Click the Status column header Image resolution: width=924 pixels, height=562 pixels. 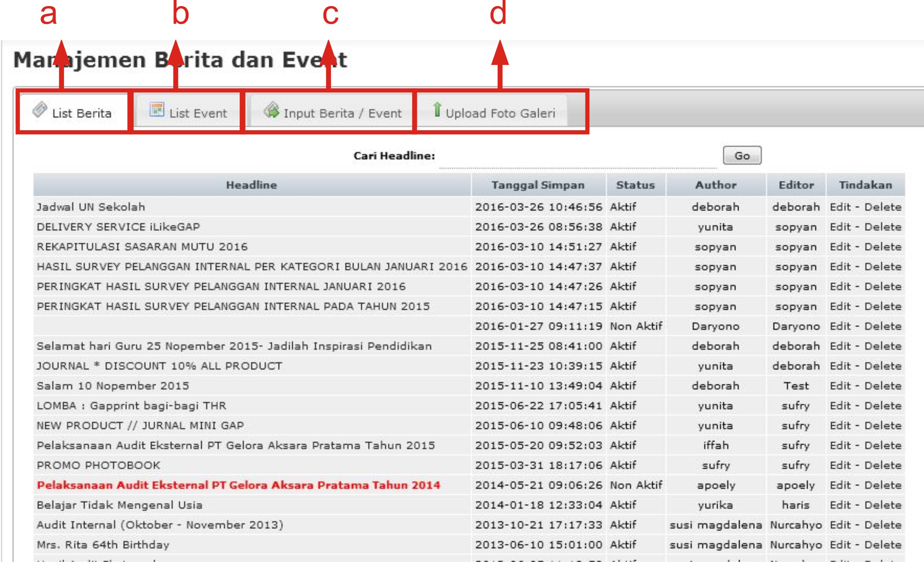click(635, 185)
